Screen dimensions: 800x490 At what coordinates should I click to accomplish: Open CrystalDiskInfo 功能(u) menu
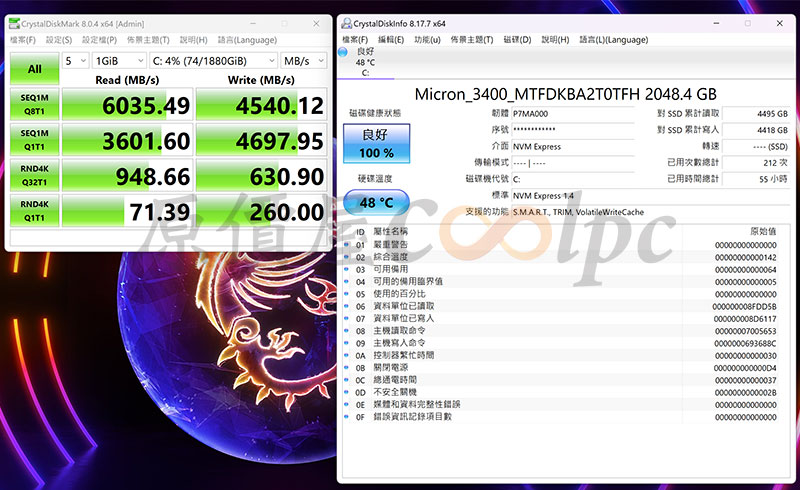pyautogui.click(x=427, y=39)
